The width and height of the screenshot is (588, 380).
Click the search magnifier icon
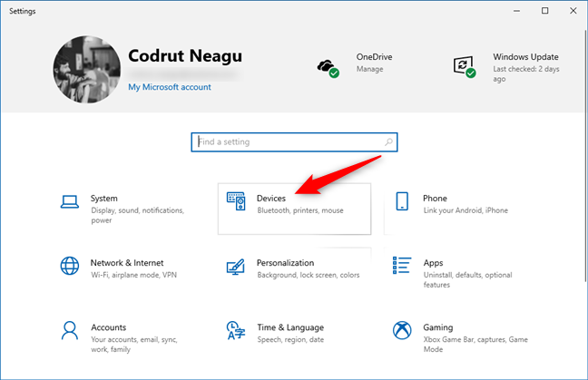(x=388, y=142)
